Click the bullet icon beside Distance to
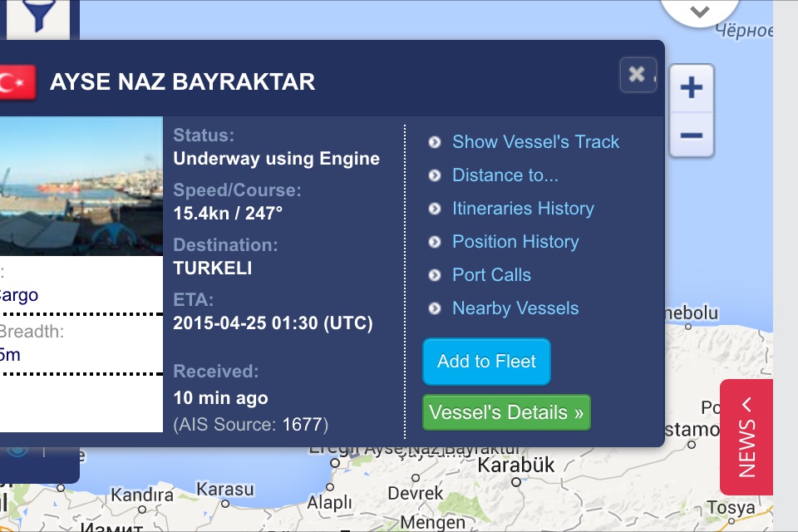The image size is (798, 532). pos(435,175)
